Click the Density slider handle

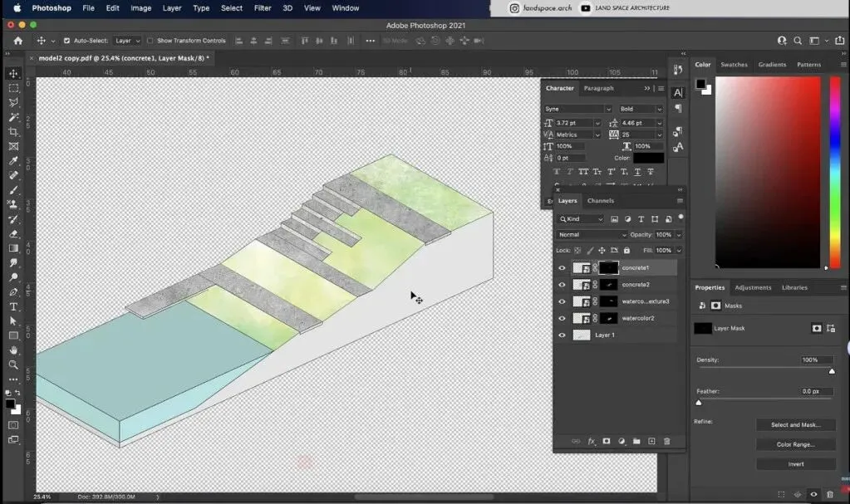point(832,371)
